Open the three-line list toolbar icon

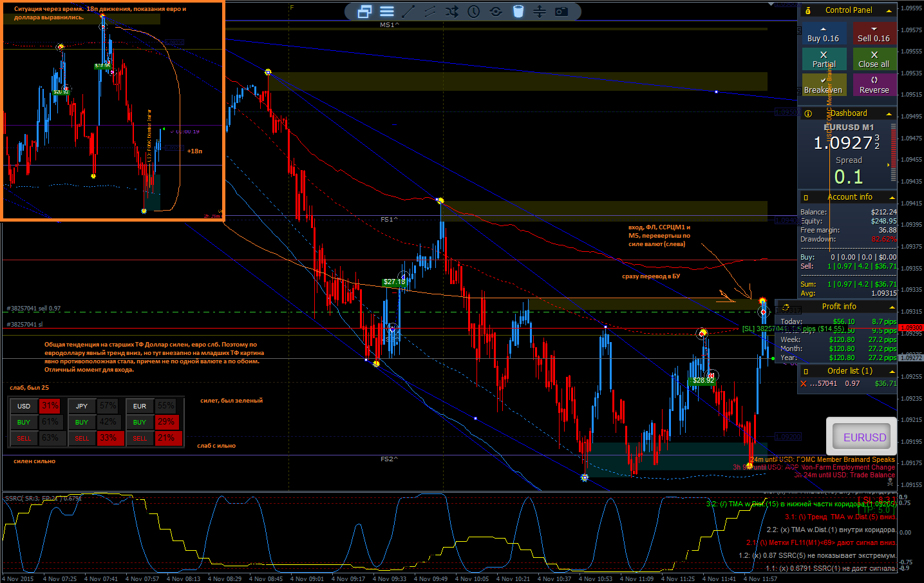386,12
